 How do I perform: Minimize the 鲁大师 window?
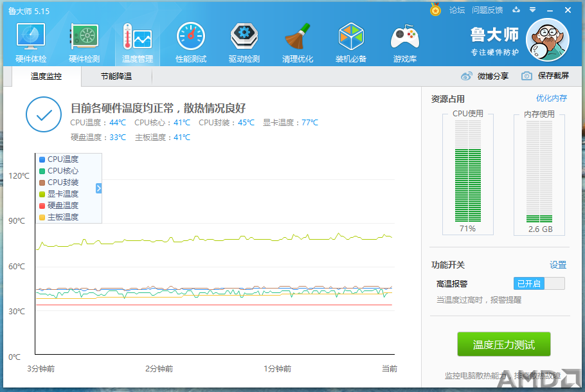coord(550,10)
